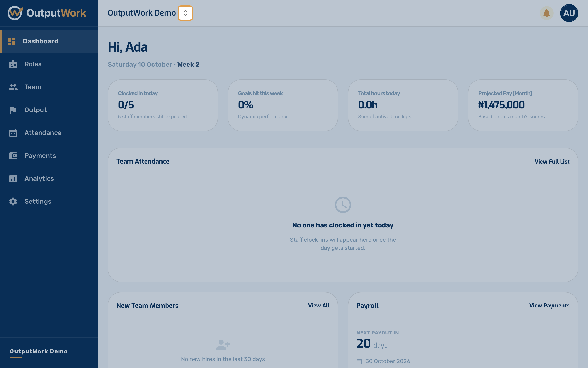588x368 pixels.
Task: Click the add-person icon in New Team Members
Action: pyautogui.click(x=223, y=345)
